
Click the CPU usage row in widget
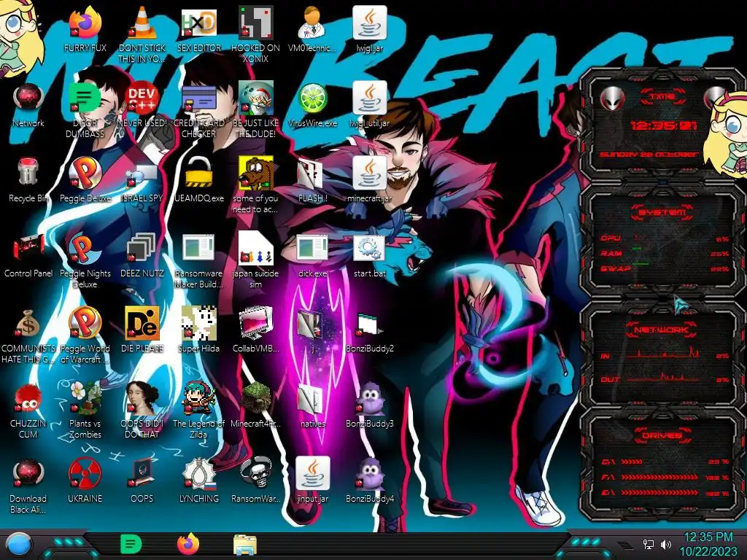coord(665,238)
